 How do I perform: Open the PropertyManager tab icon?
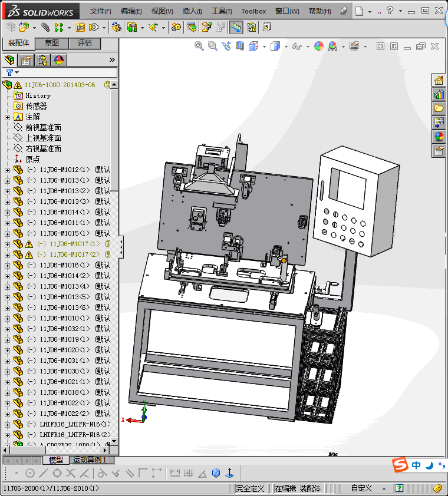coord(26,60)
